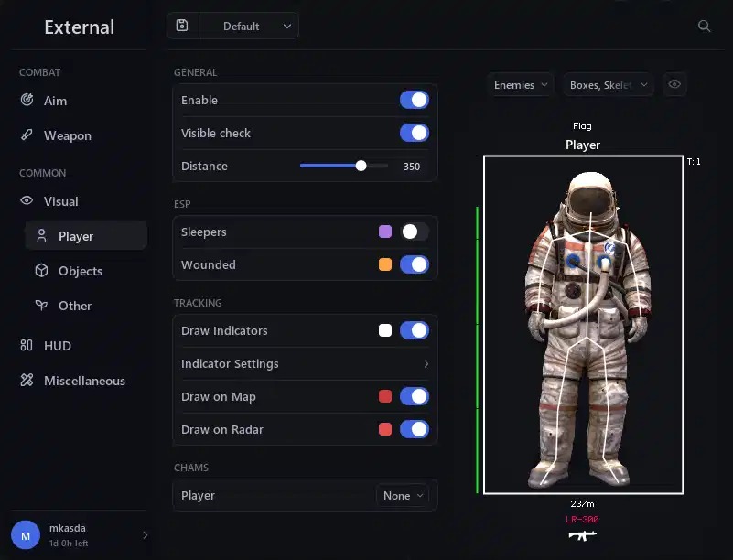
Task: Toggle the preview eye icon
Action: (x=674, y=85)
